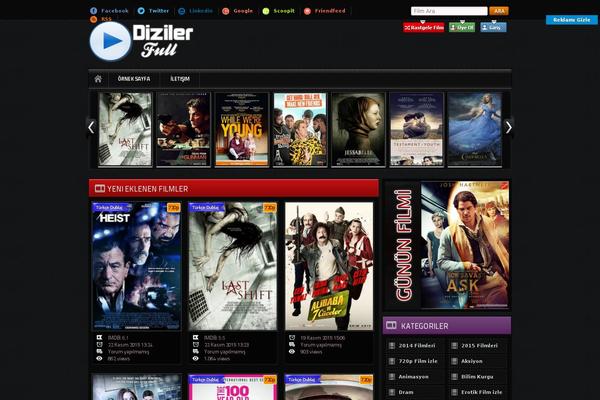Open the Scoopit social link icon
600x400 pixels.
point(266,11)
